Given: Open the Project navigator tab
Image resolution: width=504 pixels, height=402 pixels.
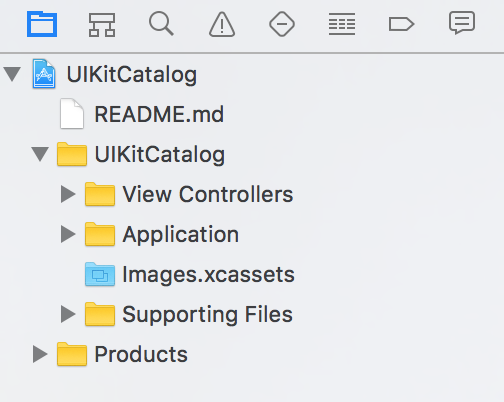Looking at the screenshot, I should (x=42, y=24).
